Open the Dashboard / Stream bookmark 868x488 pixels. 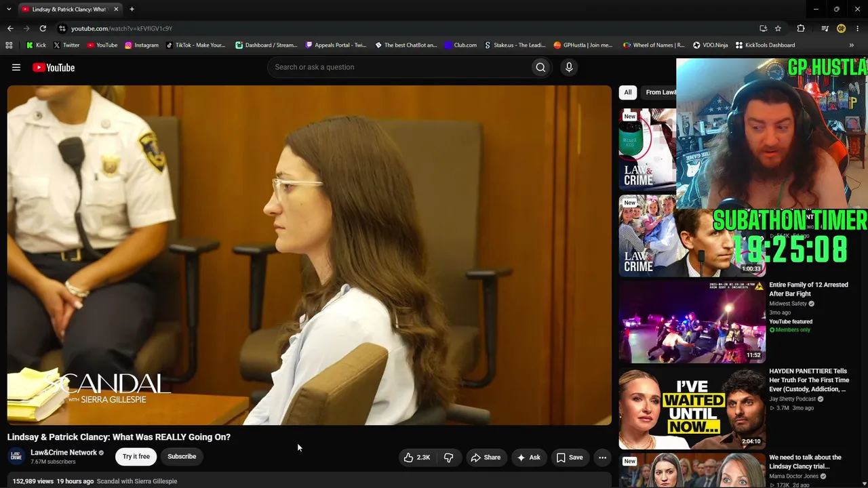click(267, 45)
